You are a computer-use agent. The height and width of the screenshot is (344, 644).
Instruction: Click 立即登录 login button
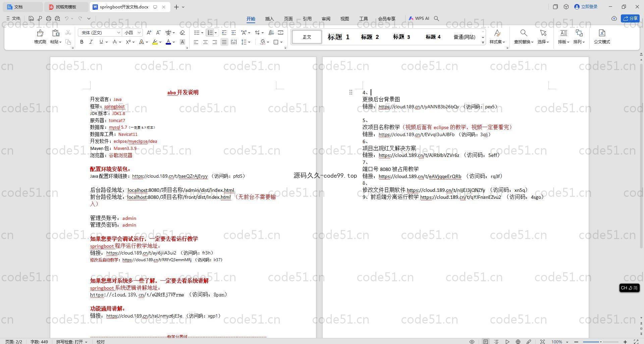(586, 7)
